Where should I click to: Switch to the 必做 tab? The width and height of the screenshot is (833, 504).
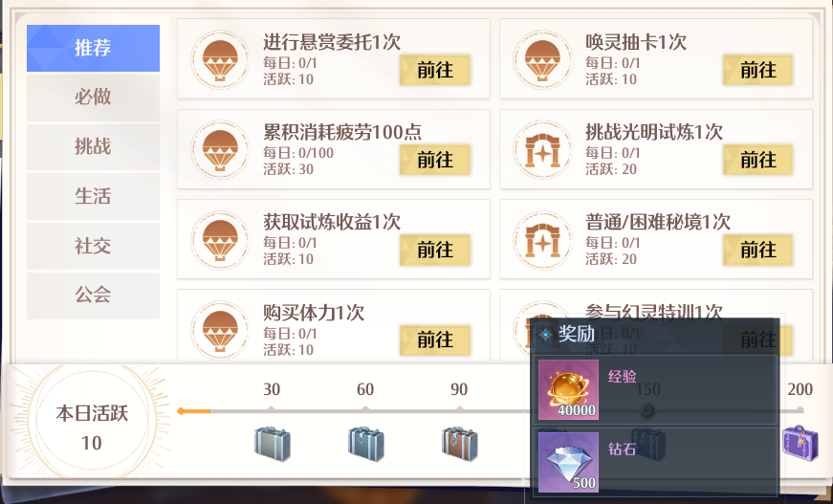tap(93, 98)
